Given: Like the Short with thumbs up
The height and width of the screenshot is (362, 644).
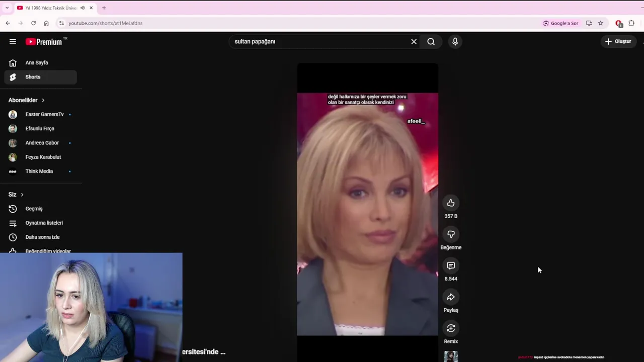Looking at the screenshot, I should 451,203.
